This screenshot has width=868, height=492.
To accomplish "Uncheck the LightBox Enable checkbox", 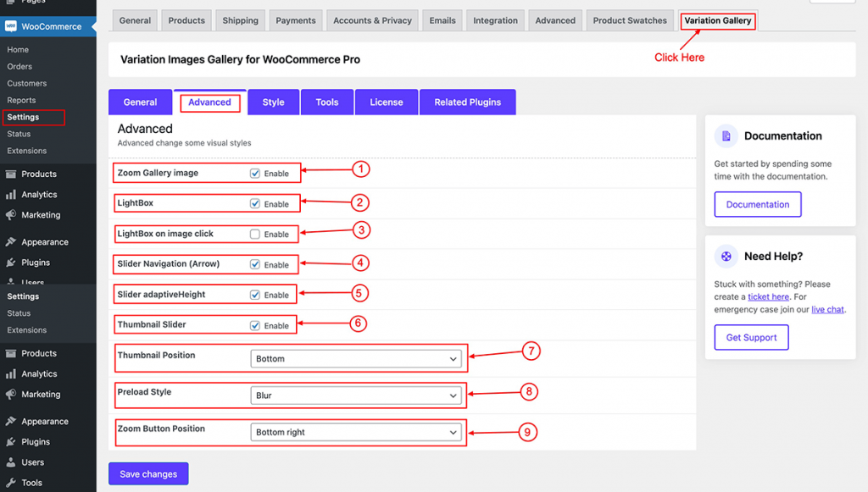I will coord(254,203).
